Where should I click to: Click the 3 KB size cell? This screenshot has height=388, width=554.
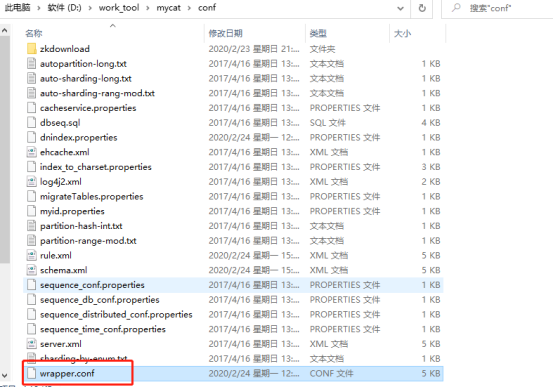point(431,167)
